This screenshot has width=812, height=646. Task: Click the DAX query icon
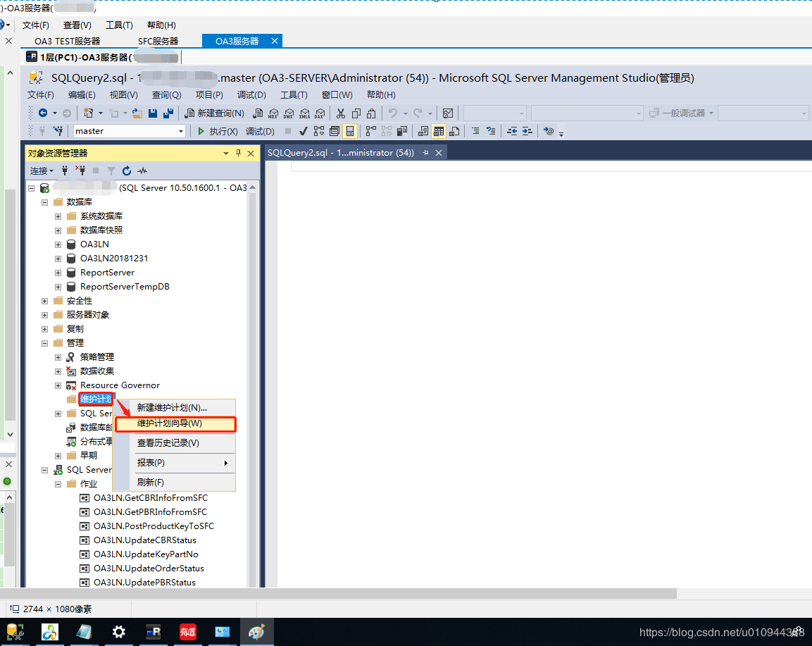tap(320, 113)
